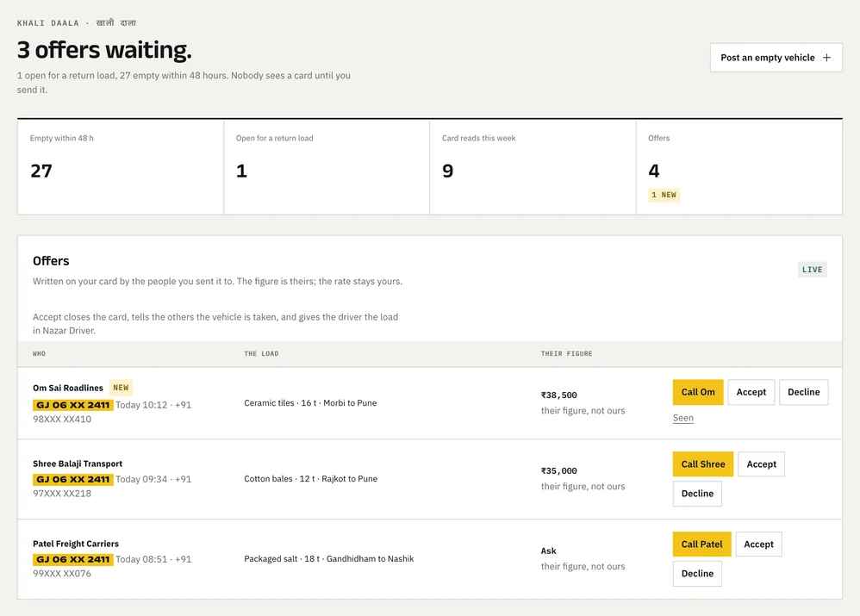Select the Open for a return load card
This screenshot has height=616, width=860.
[327, 167]
